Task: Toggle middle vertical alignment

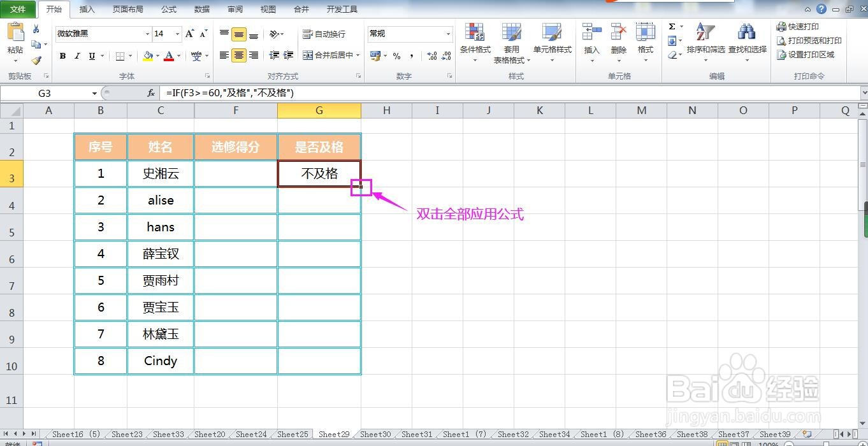Action: (239, 34)
